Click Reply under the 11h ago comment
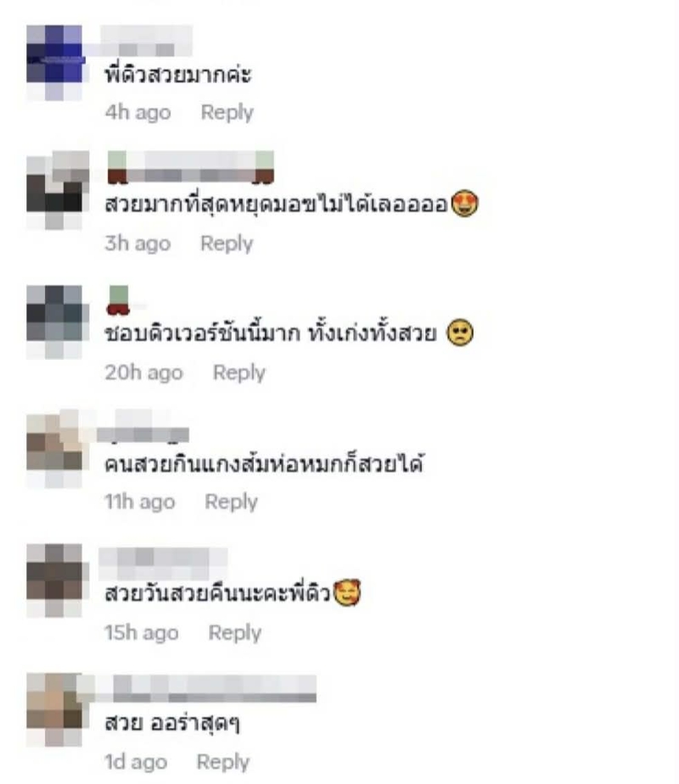 click(x=231, y=501)
